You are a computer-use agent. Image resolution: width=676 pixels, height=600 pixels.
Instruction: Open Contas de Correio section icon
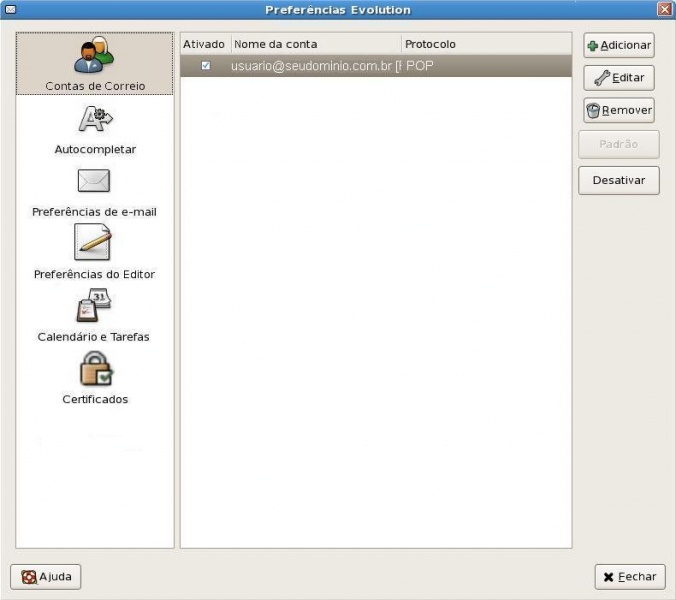pos(94,54)
